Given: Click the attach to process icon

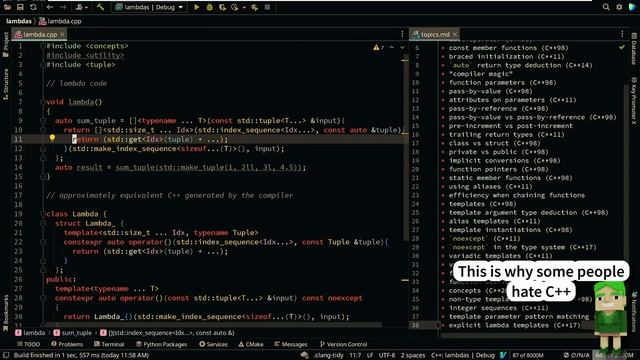Looking at the screenshot, I should 254,7.
